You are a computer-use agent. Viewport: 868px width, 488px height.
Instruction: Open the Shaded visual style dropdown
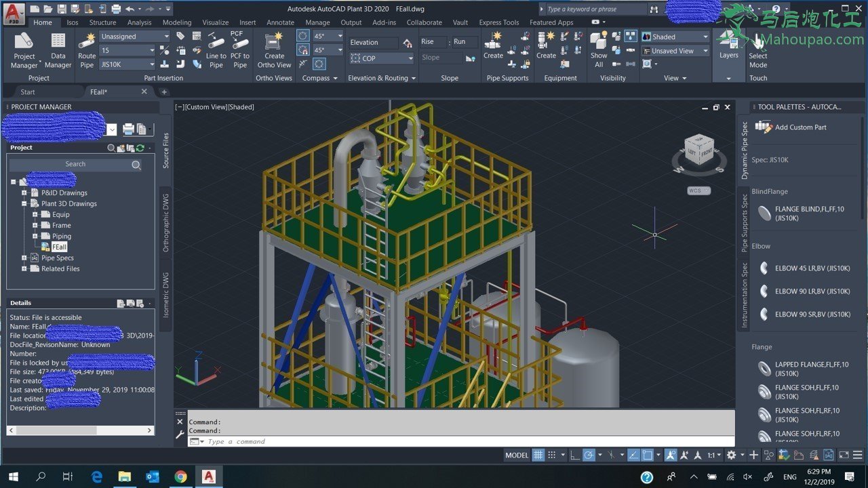pos(675,37)
